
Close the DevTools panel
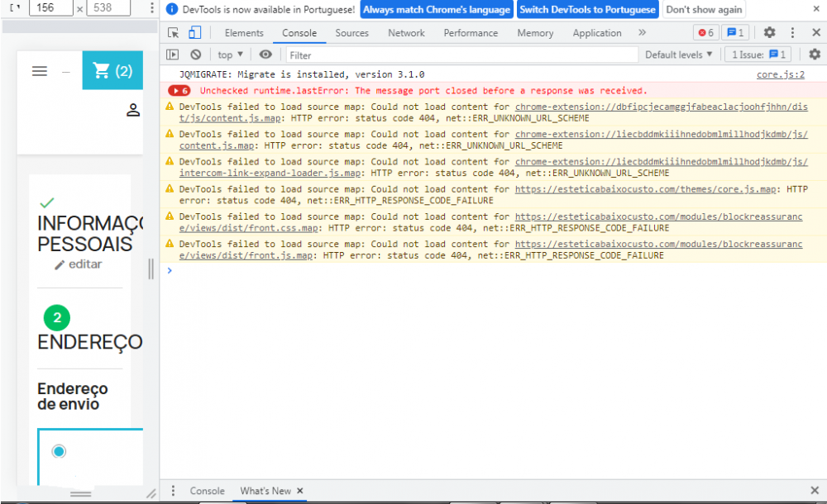816,33
